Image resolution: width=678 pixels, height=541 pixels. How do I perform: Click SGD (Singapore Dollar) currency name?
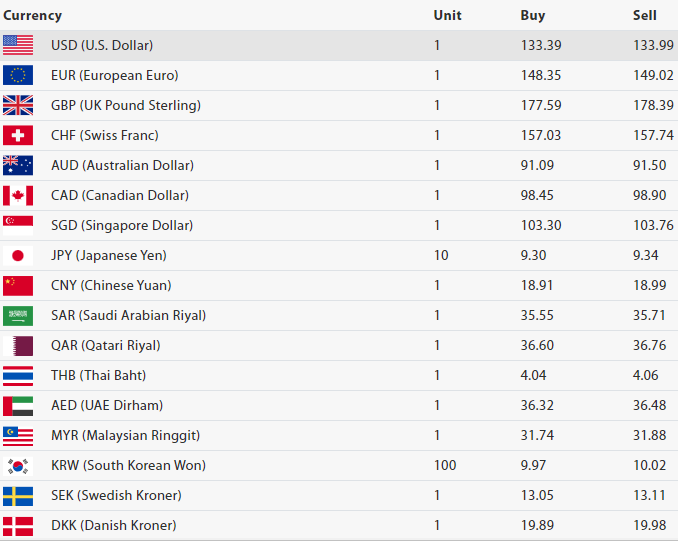(x=122, y=225)
